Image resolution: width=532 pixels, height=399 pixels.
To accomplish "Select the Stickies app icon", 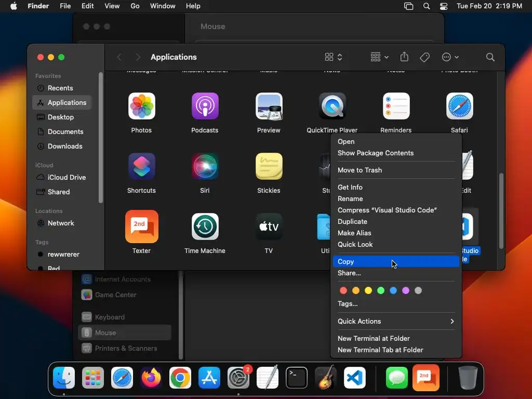I will pyautogui.click(x=269, y=166).
